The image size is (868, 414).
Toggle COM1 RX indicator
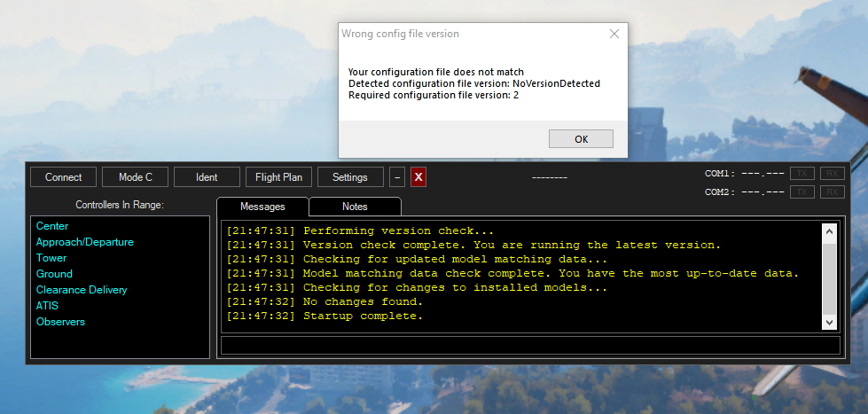[x=832, y=174]
